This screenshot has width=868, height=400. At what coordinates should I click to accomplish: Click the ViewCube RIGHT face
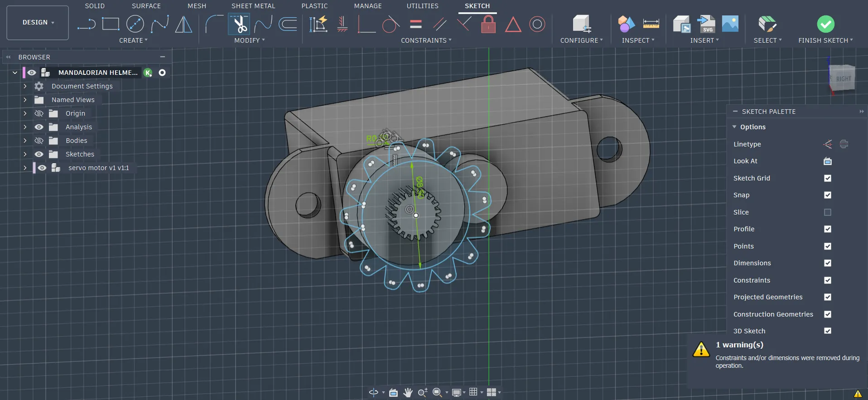(843, 78)
